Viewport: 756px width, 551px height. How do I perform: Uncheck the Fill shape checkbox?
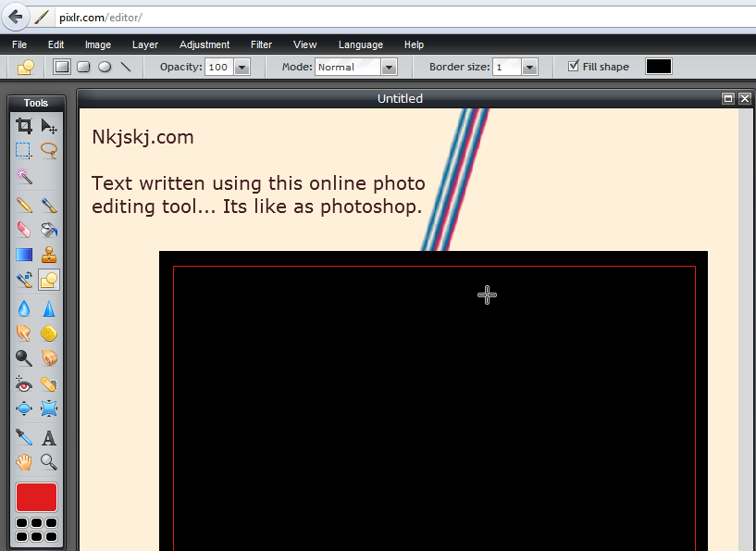click(x=574, y=67)
